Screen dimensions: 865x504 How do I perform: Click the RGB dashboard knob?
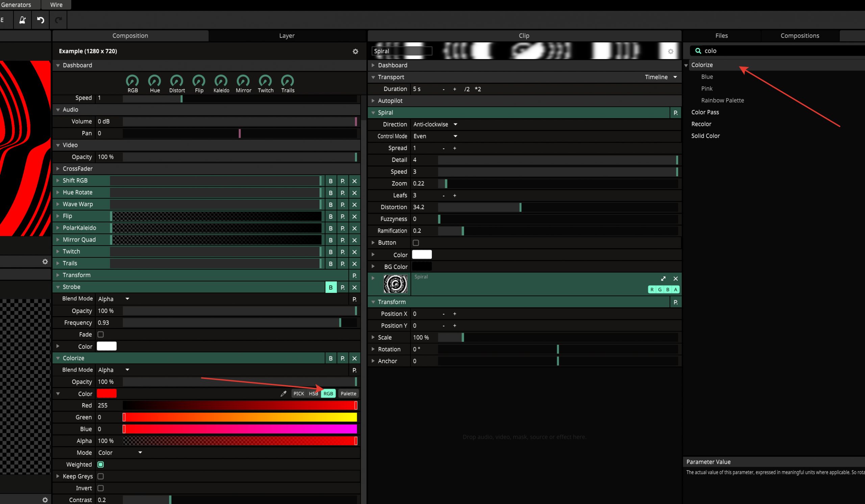click(132, 81)
